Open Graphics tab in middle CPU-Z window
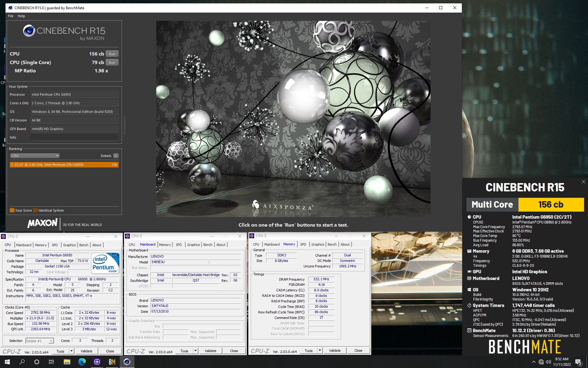This screenshot has height=368, width=588. 193,245
